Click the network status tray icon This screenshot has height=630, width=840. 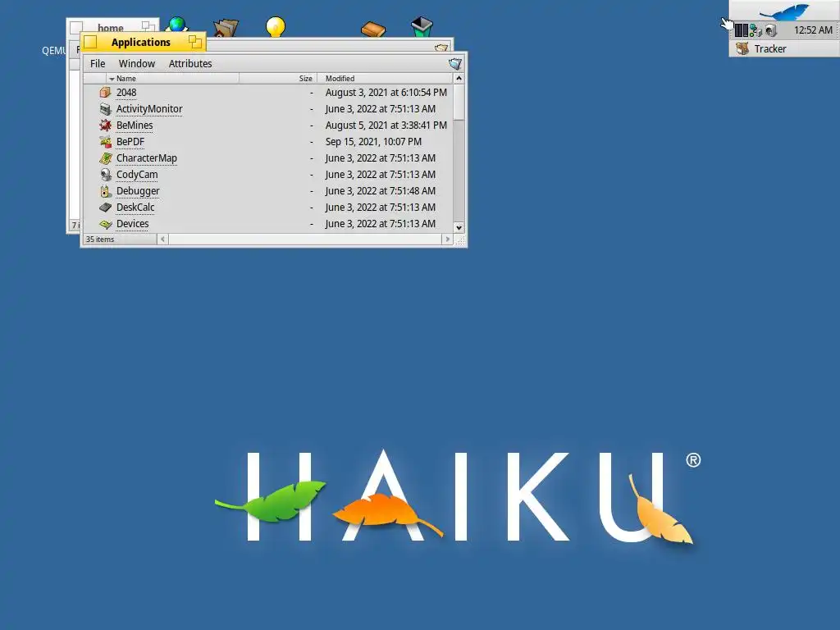(756, 30)
